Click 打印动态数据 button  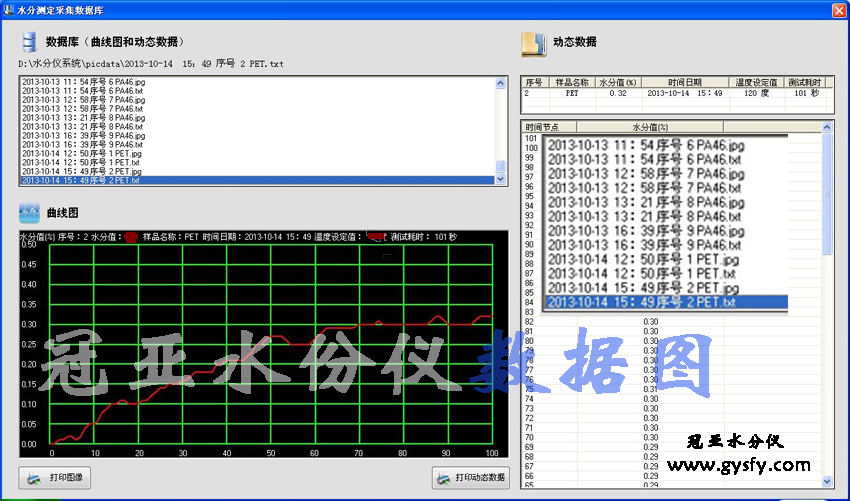tap(471, 478)
